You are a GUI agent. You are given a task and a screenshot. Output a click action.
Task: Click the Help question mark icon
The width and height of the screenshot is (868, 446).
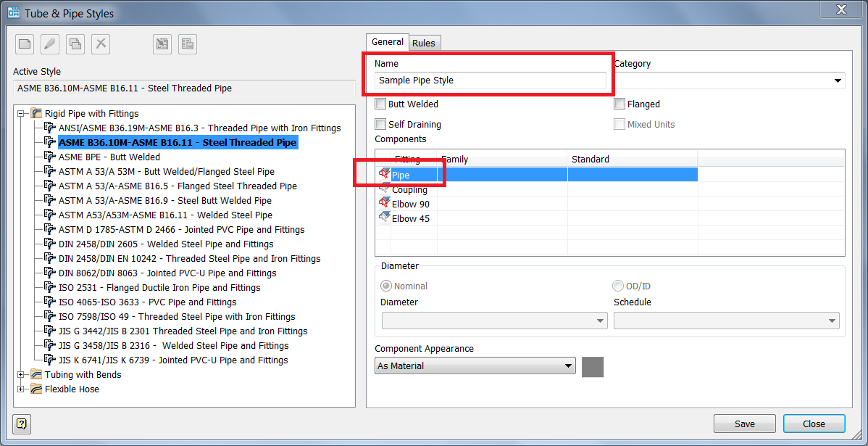pyautogui.click(x=21, y=424)
